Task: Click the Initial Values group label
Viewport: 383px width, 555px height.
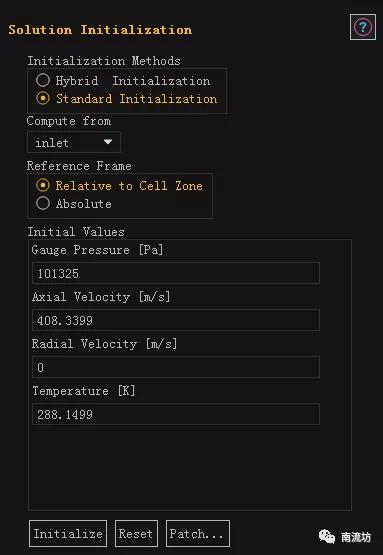Action: pyautogui.click(x=76, y=232)
